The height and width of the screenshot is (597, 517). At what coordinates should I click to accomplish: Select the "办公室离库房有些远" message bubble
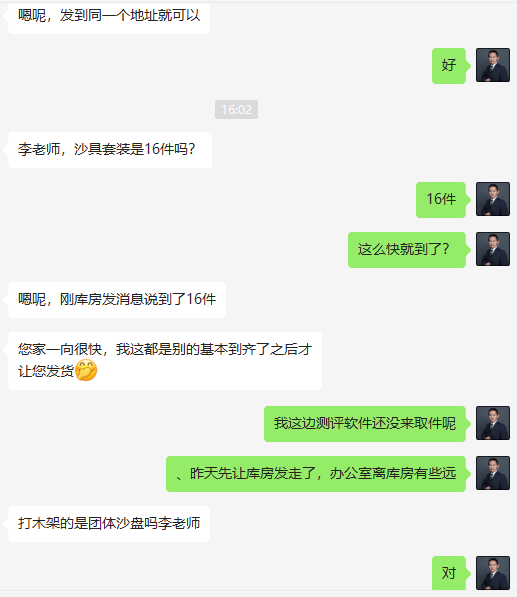pyautogui.click(x=316, y=474)
